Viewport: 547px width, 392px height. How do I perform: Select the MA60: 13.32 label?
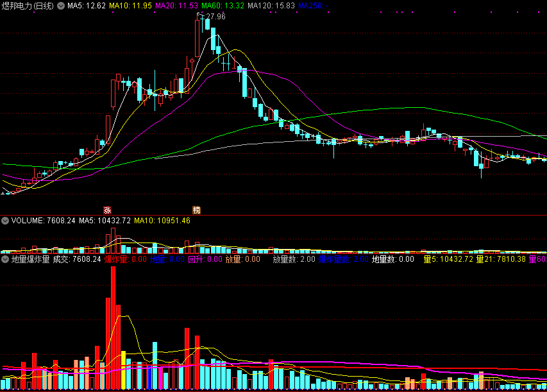pyautogui.click(x=223, y=6)
